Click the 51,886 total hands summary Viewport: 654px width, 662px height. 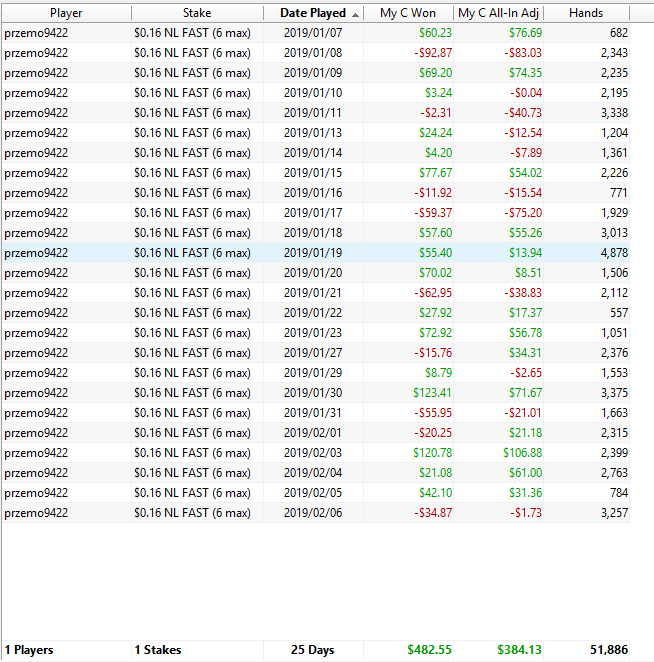tap(609, 650)
